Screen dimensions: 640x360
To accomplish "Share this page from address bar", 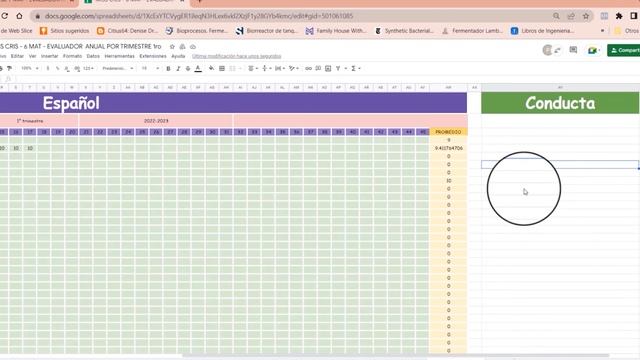I will pyautogui.click(x=571, y=16).
